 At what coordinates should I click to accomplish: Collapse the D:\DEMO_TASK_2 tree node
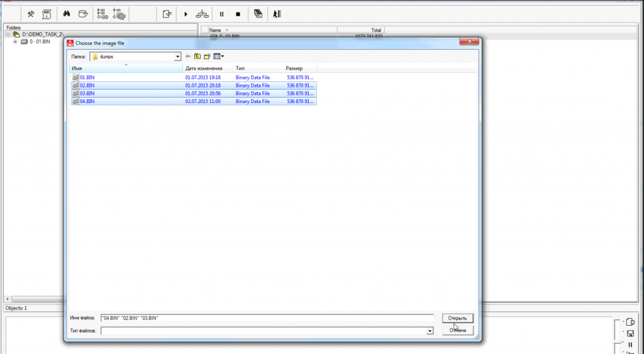(x=8, y=35)
